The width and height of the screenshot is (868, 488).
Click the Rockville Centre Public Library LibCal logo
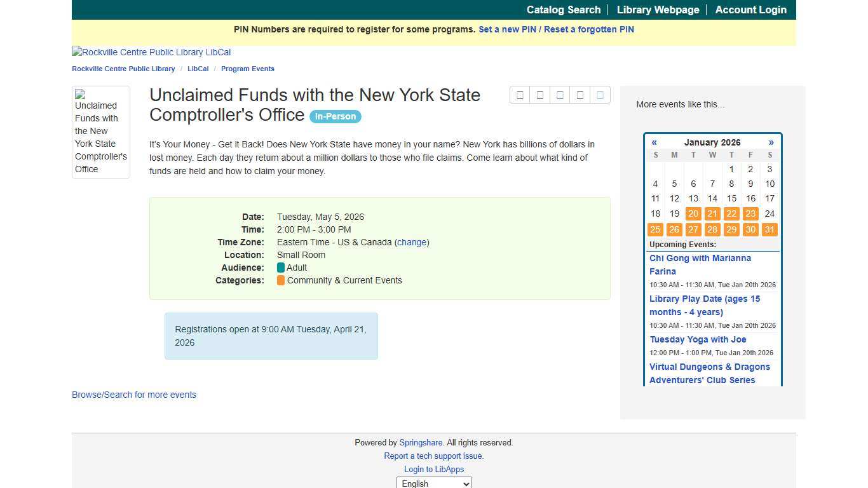151,52
